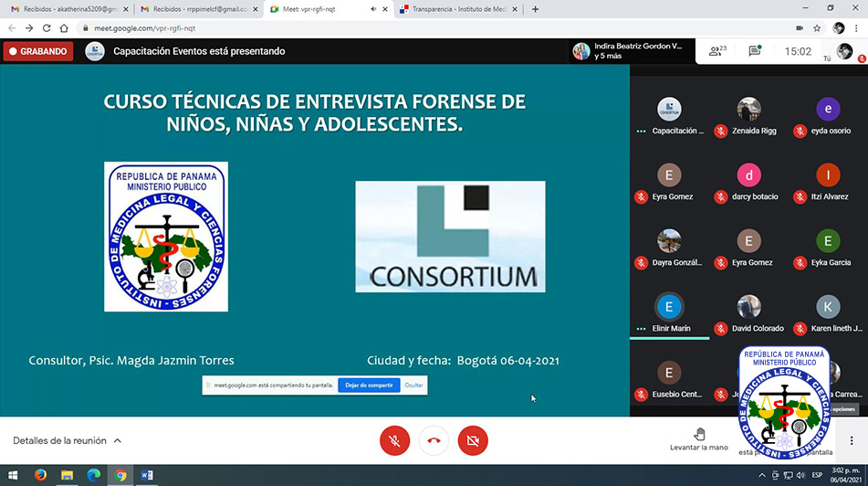Click the GRABANDO recording indicator
The width and height of the screenshot is (868, 486).
pos(38,51)
